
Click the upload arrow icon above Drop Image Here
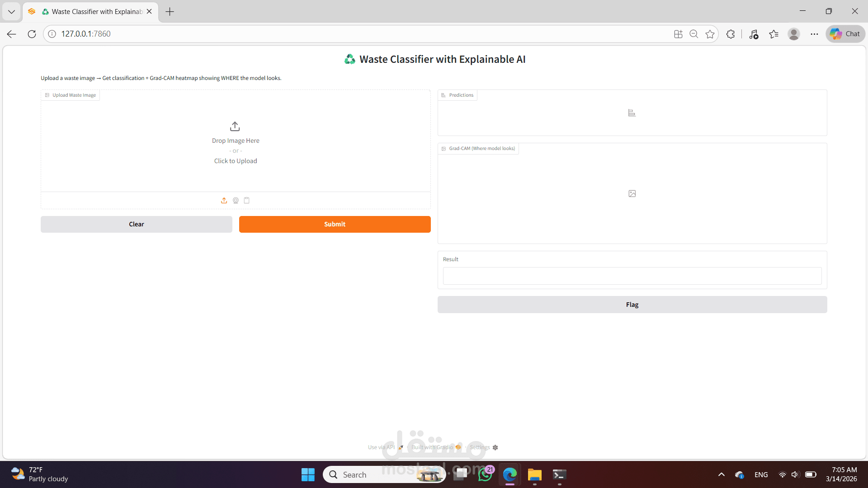pos(235,126)
